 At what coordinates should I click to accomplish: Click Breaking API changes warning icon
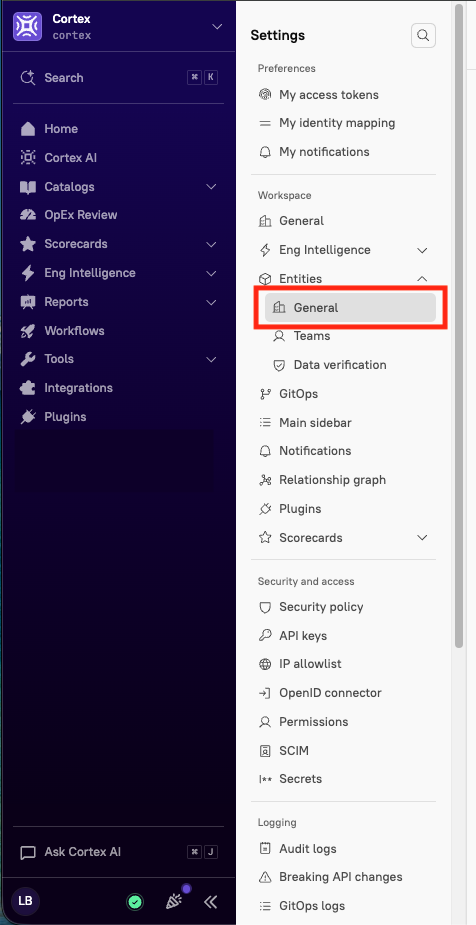tap(265, 877)
